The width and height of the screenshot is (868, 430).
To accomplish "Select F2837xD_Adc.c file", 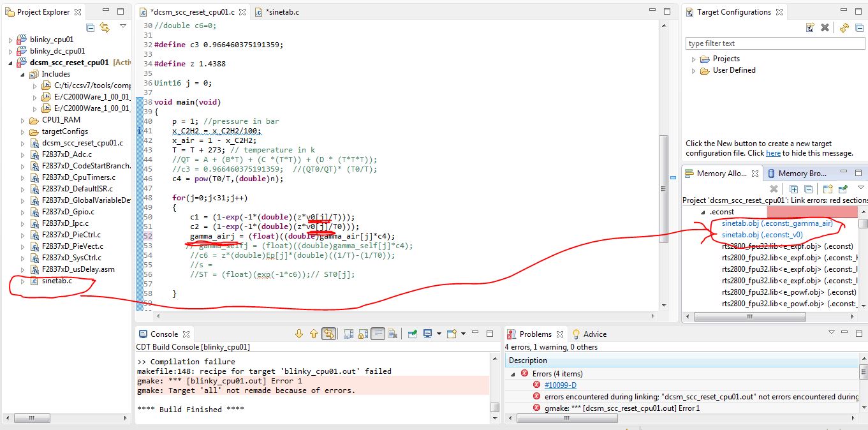I will click(66, 154).
